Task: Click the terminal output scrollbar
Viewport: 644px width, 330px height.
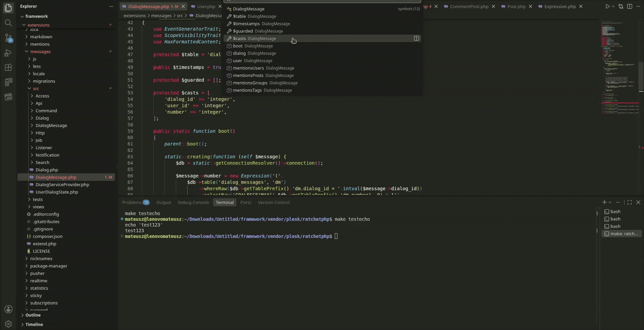Action: (x=597, y=213)
